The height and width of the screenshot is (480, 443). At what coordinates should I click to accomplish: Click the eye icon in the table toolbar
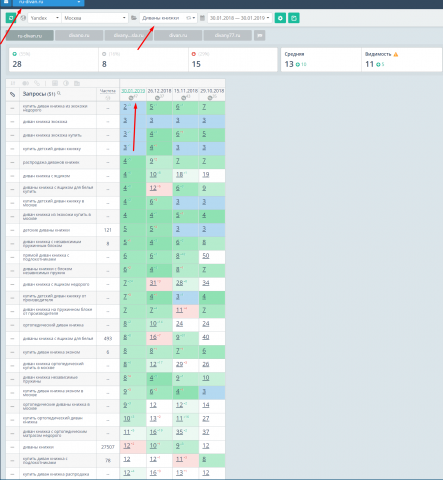pos(25,83)
